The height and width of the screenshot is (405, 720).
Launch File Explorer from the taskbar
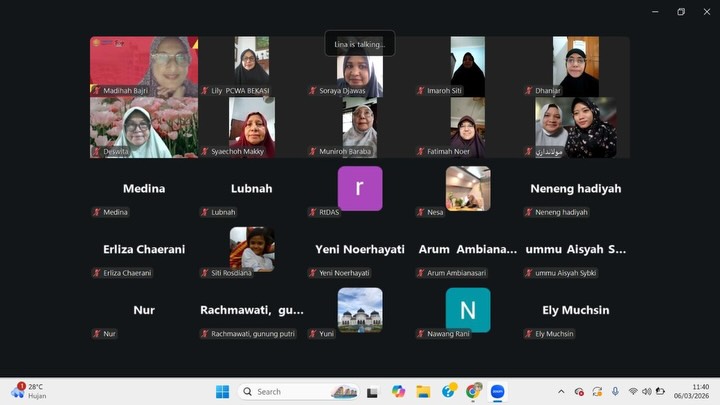[x=423, y=391]
